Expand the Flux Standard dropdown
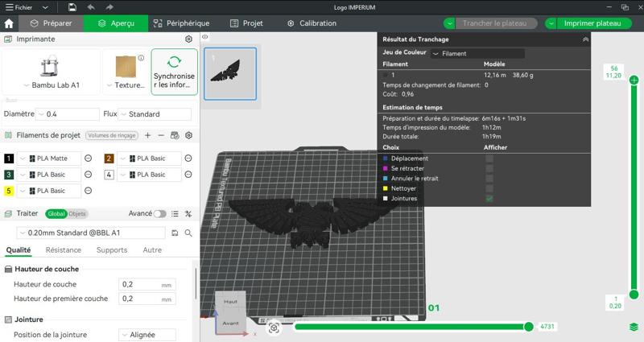Screen dimensions: 644x342 point(155,114)
